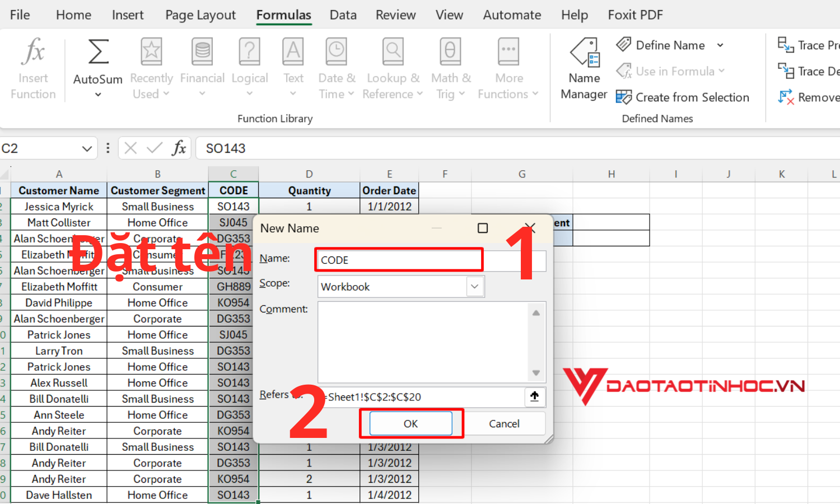Select the Order Date header cell

coord(389,190)
